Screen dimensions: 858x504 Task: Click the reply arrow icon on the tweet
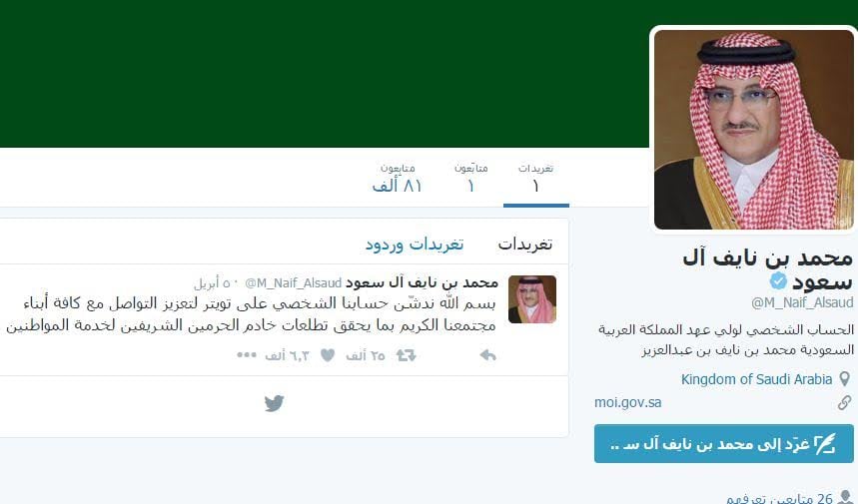[x=487, y=356]
